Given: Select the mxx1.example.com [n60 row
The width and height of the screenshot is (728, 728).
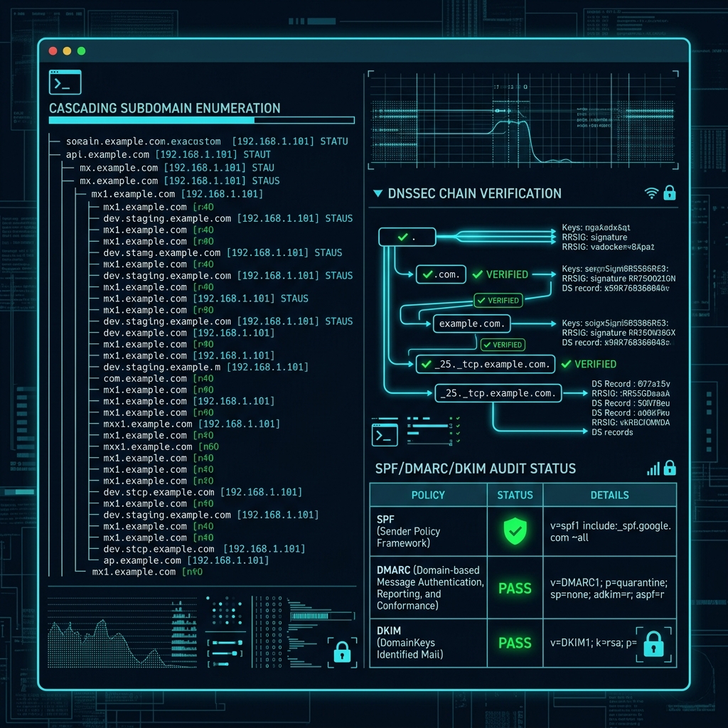Looking at the screenshot, I should (161, 446).
